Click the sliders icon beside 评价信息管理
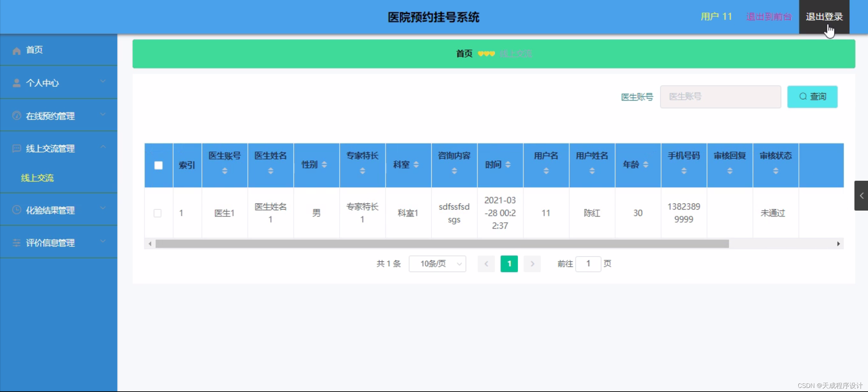 coord(16,243)
